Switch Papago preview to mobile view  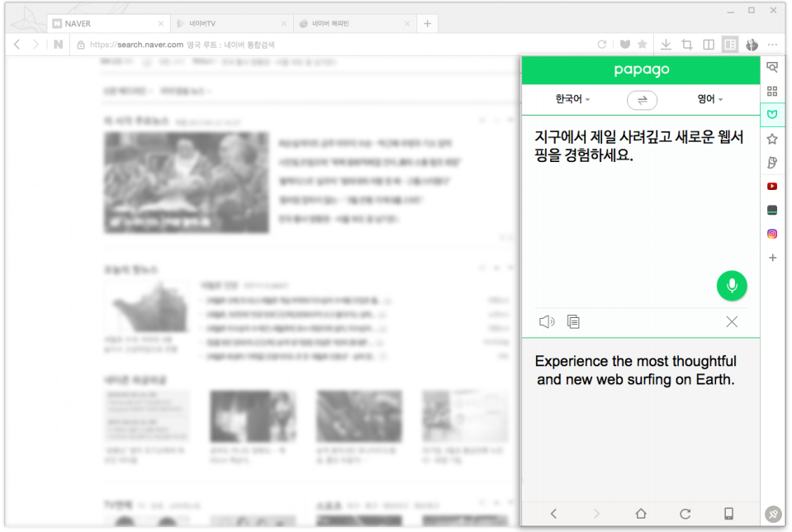point(730,514)
